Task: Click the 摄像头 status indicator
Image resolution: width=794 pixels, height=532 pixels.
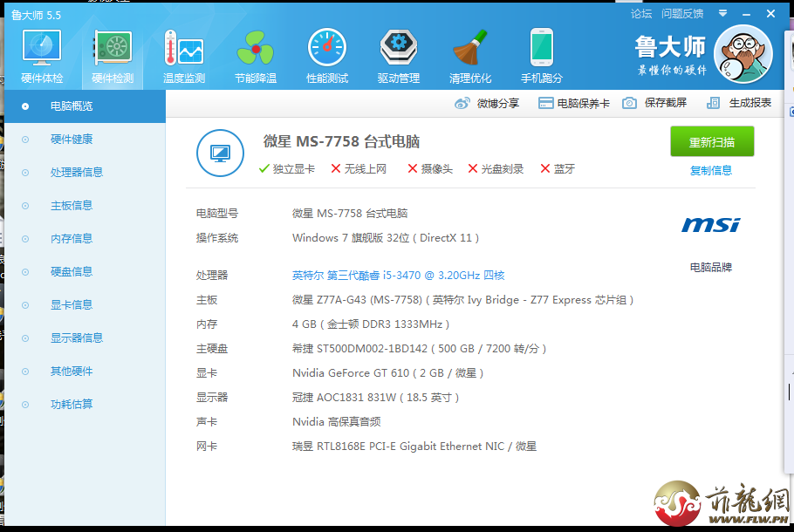Action: tap(430, 169)
